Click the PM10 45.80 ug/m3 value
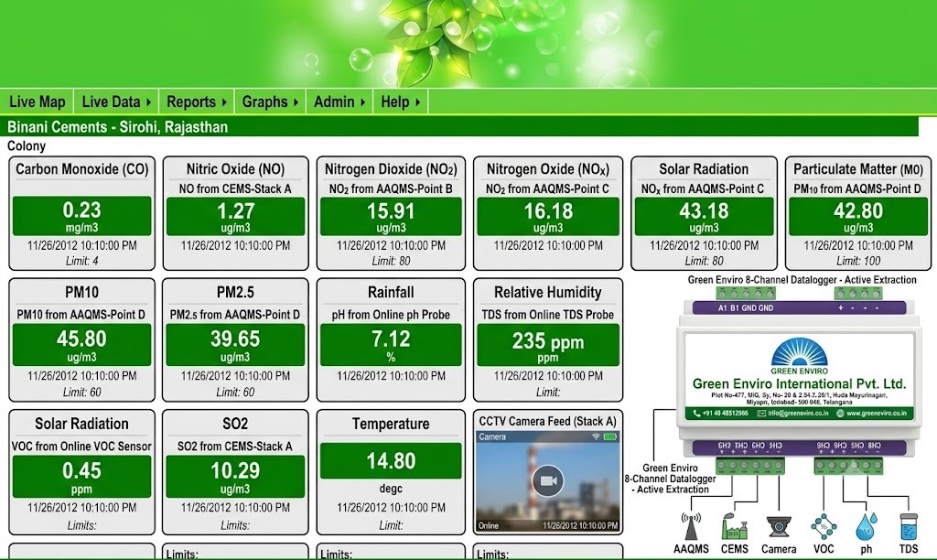 click(81, 345)
